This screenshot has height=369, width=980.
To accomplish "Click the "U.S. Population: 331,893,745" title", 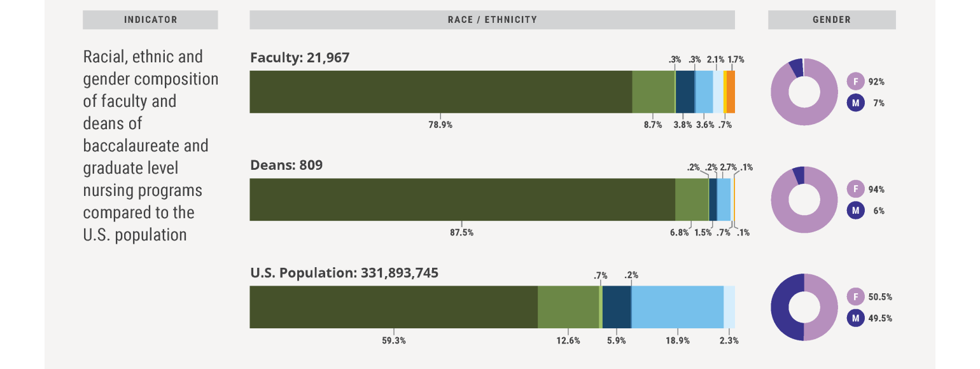I will (x=344, y=273).
